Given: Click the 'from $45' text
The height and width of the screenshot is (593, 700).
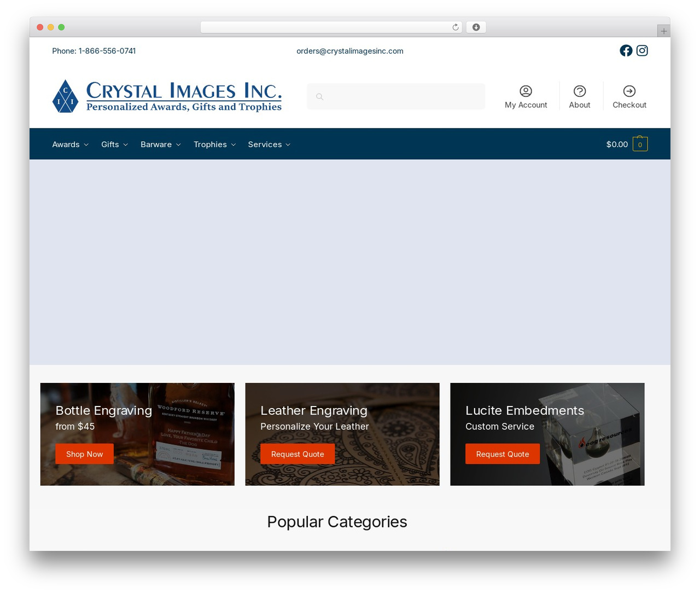Looking at the screenshot, I should [75, 426].
